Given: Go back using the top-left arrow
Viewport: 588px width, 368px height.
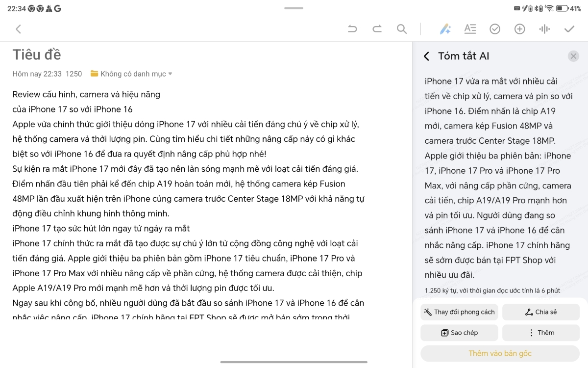Looking at the screenshot, I should [x=18, y=29].
